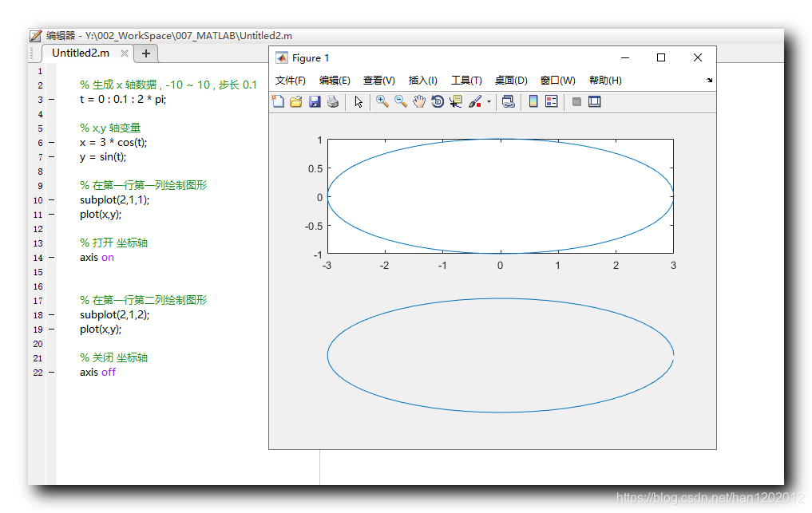Open the 编辑(E) menu in Figure 1
Image resolution: width=812 pixels, height=513 pixels.
[x=335, y=81]
